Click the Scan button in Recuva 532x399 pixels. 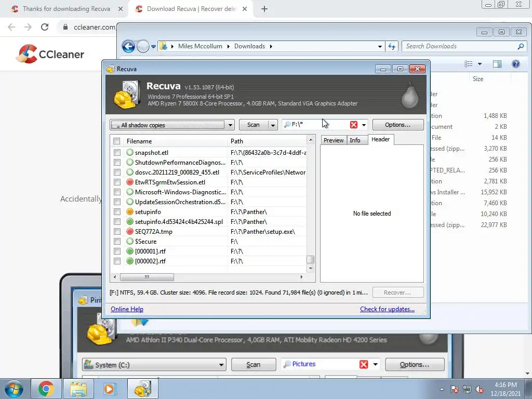pyautogui.click(x=254, y=125)
